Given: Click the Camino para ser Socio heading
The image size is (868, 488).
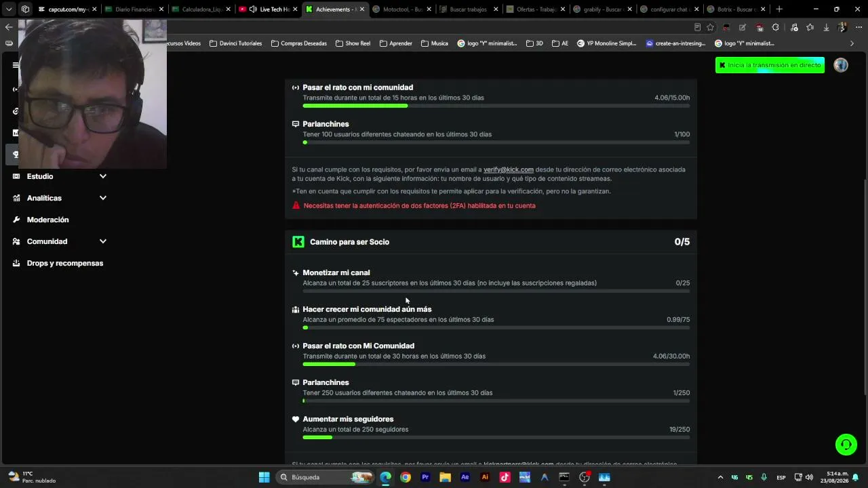Looking at the screenshot, I should [349, 242].
